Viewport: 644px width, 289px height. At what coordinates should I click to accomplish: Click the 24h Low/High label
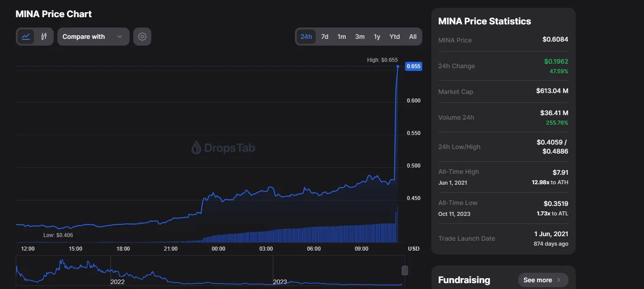point(459,147)
